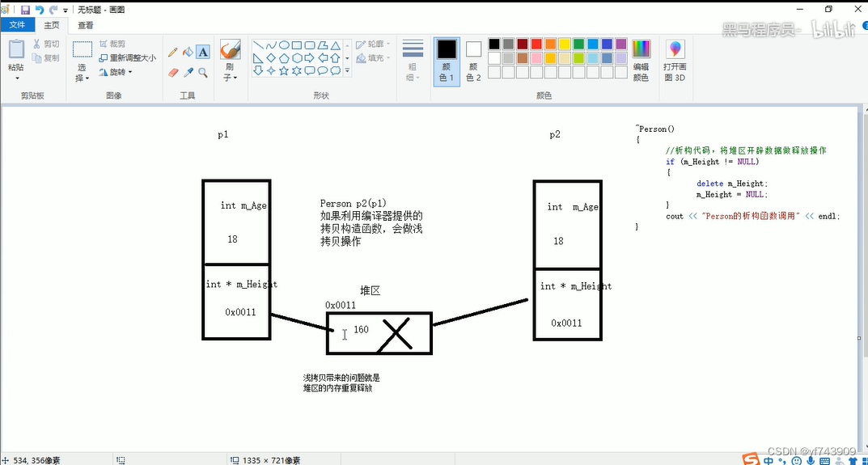Open the 填充 (Fill) dropdown
The width and height of the screenshot is (868, 465).
coord(373,57)
